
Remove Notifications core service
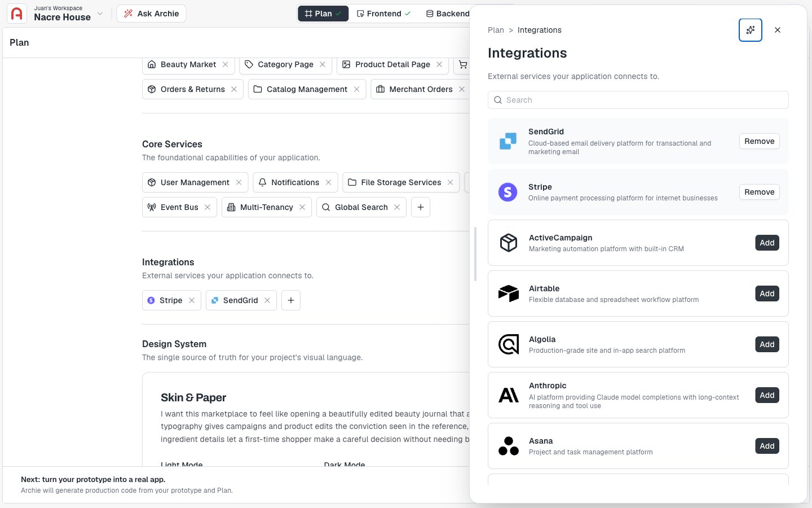[x=328, y=182]
